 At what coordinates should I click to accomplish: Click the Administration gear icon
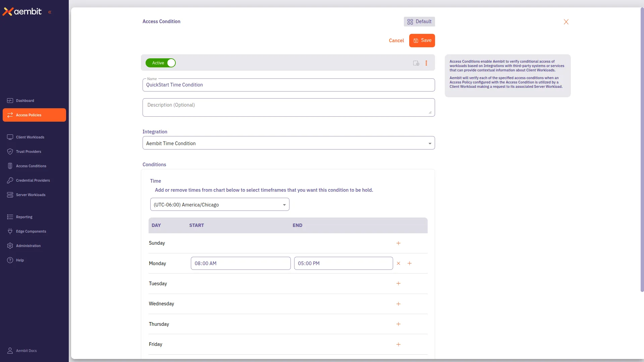click(x=10, y=246)
